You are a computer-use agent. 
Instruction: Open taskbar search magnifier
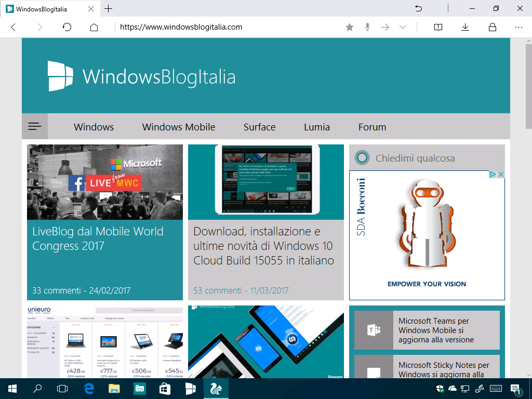(x=37, y=389)
